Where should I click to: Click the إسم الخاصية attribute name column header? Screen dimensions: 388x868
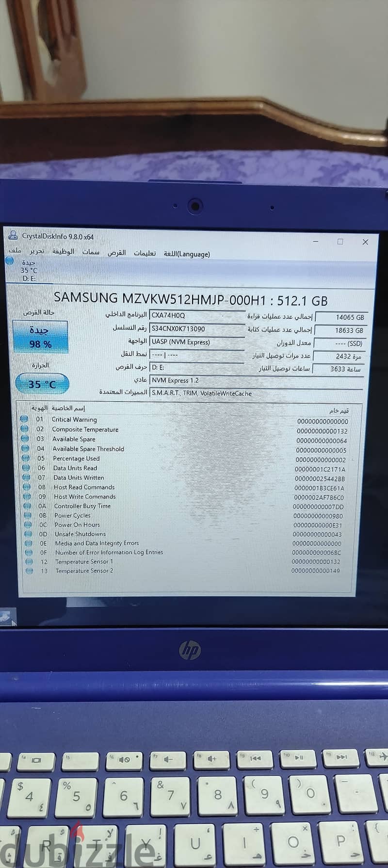pyautogui.click(x=68, y=408)
